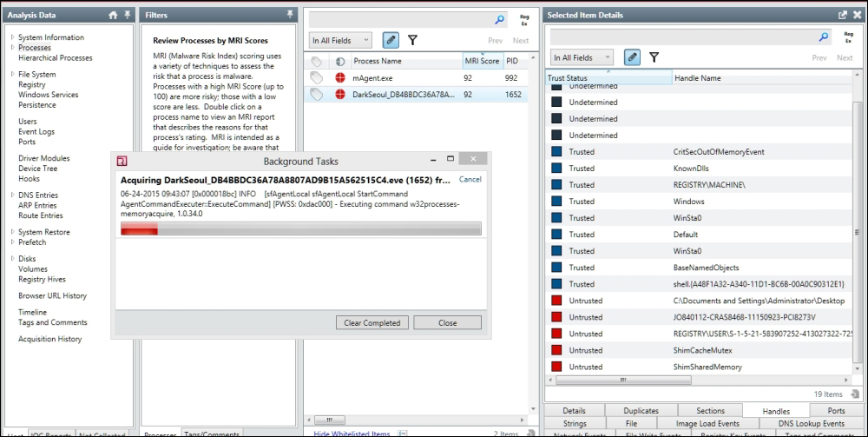The height and width of the screenshot is (437, 868).
Task: Click the export icon next to 19 Items
Action: 855,394
